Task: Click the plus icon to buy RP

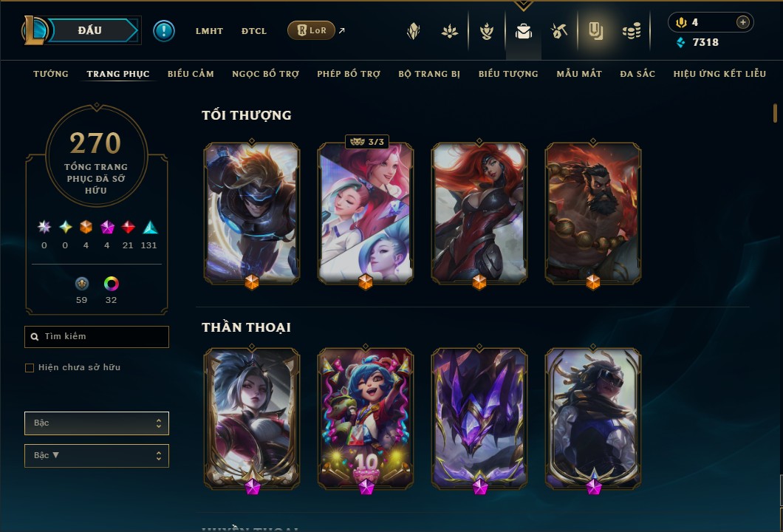Action: click(x=743, y=22)
